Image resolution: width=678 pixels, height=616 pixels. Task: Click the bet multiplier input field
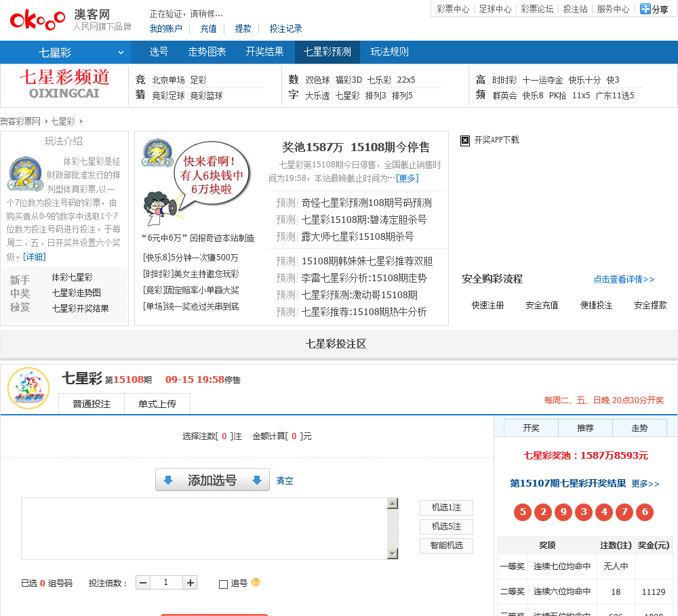166,583
